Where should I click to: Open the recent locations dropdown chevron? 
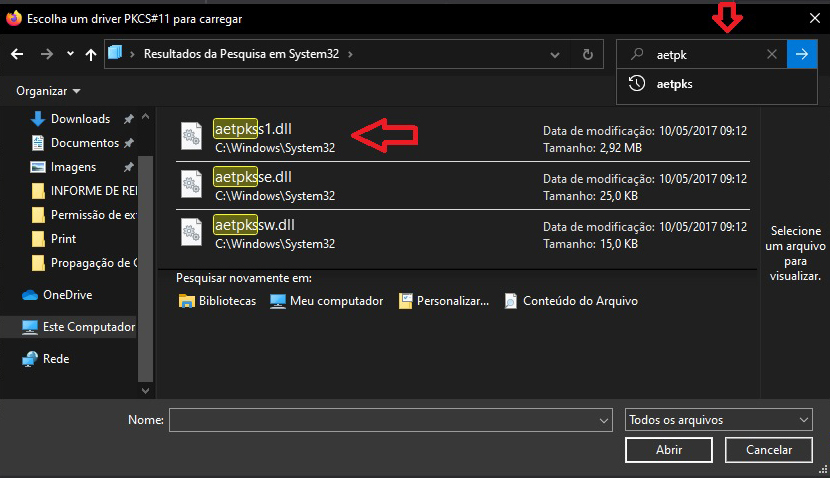point(70,53)
